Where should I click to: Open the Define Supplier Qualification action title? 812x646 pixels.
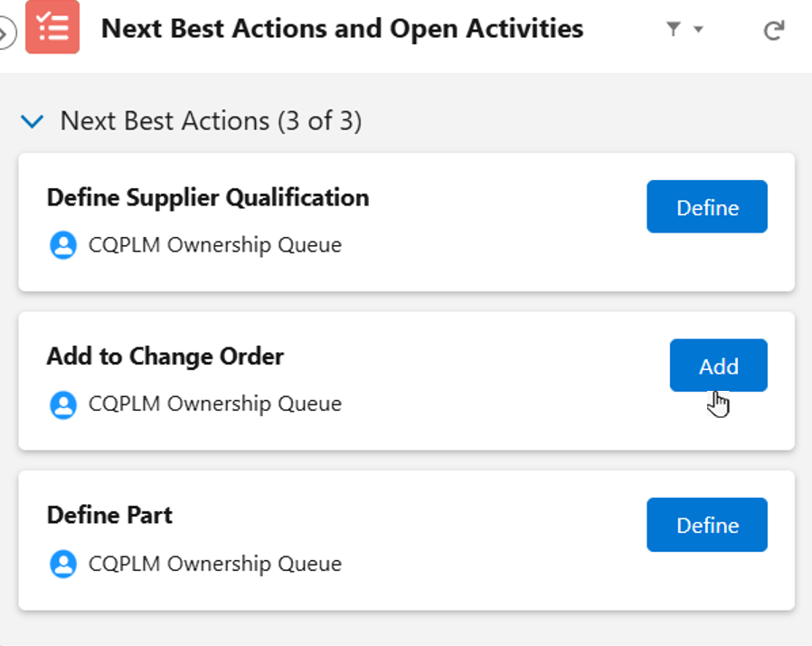(x=208, y=197)
